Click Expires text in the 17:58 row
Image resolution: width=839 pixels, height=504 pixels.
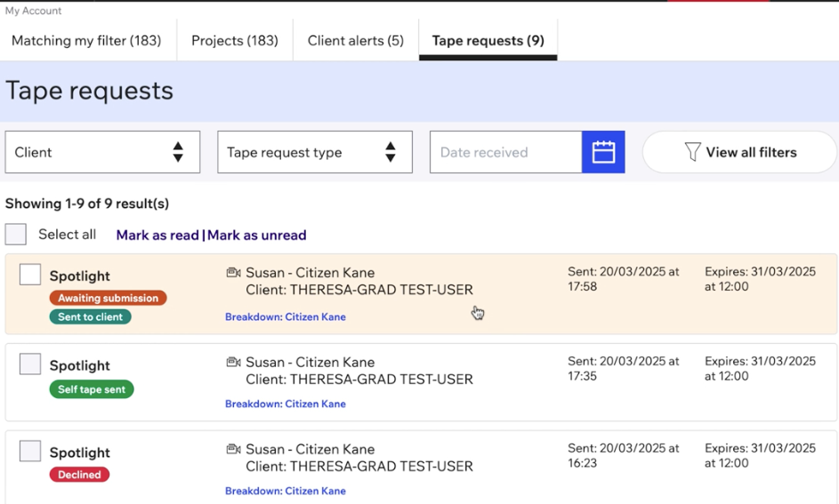click(x=761, y=279)
